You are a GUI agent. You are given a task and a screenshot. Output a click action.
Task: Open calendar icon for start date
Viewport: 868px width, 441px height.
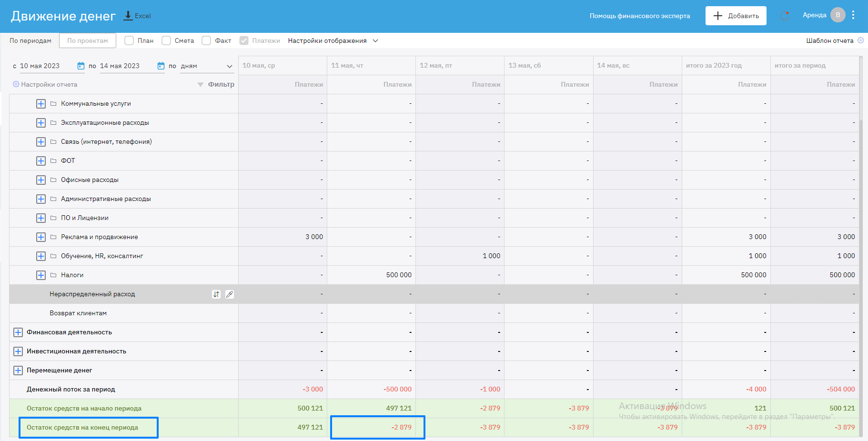[x=81, y=66]
